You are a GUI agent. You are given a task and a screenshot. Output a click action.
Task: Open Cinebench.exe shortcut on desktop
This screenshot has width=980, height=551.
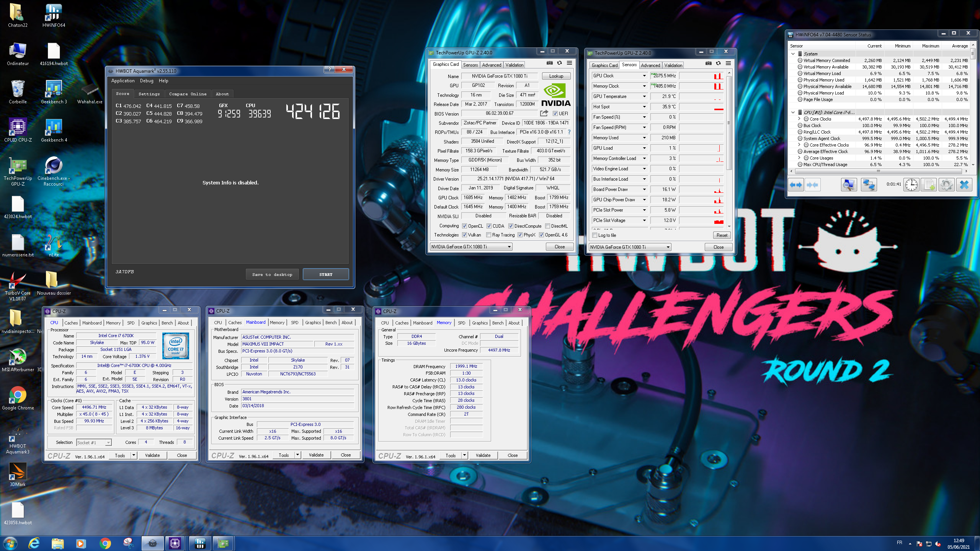click(54, 171)
